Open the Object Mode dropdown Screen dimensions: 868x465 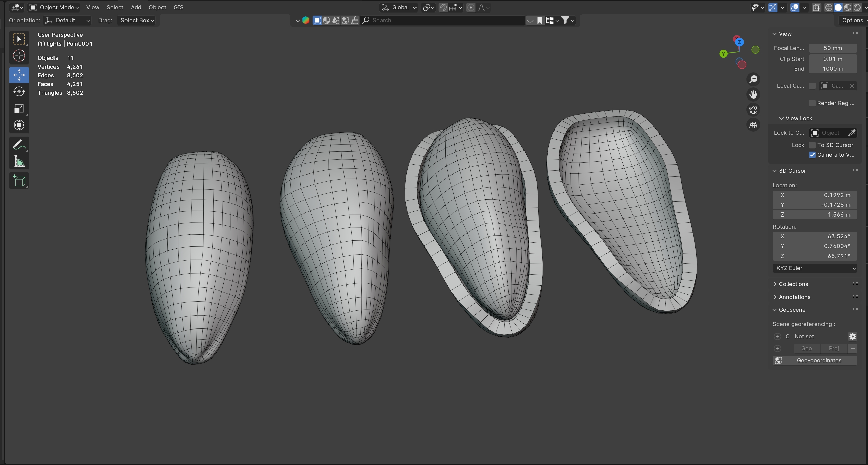pyautogui.click(x=54, y=7)
